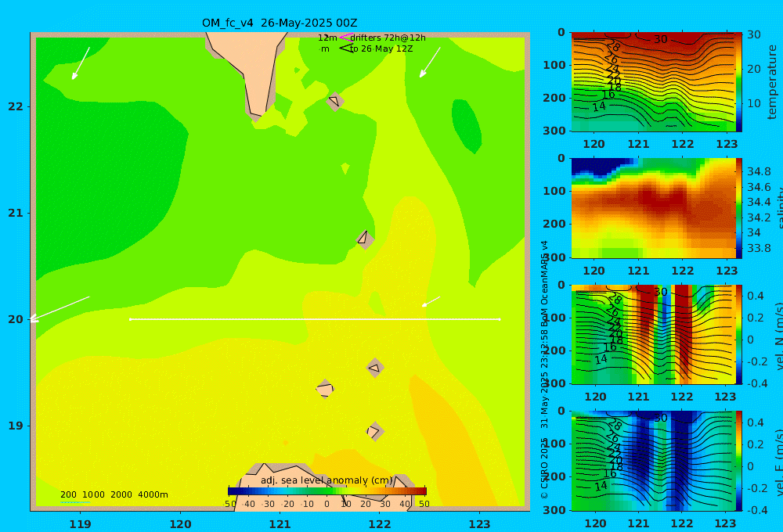Viewport: 783px width, 532px height.
Task: Select the 'drifters 72h@12h' legend text
Action: click(388, 38)
